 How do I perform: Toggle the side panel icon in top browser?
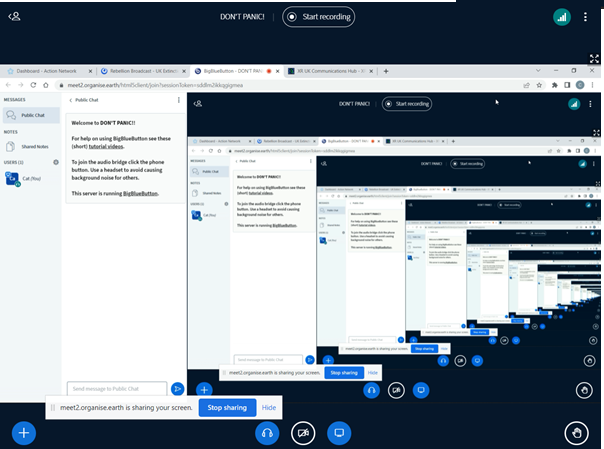pyautogui.click(x=567, y=85)
